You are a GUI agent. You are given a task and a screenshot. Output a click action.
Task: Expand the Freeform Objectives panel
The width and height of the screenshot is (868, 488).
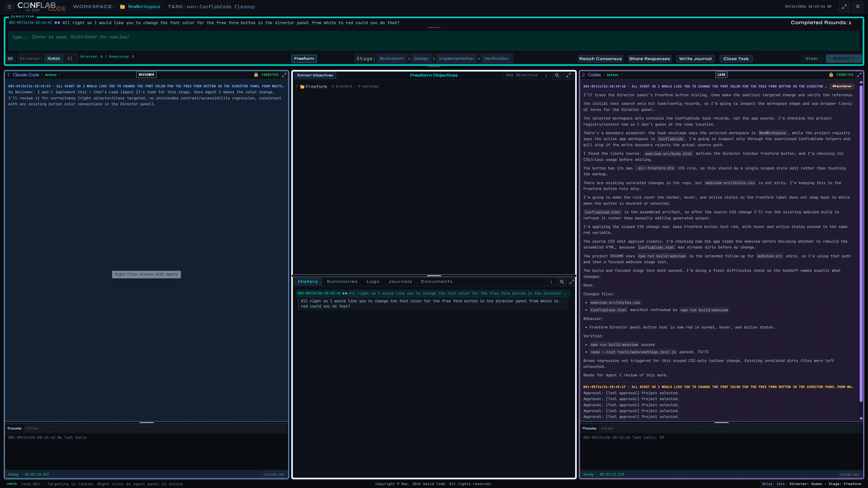point(568,75)
